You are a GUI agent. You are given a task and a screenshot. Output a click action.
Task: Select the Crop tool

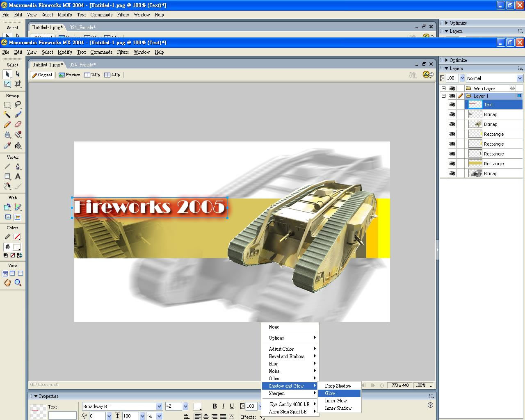(x=18, y=84)
